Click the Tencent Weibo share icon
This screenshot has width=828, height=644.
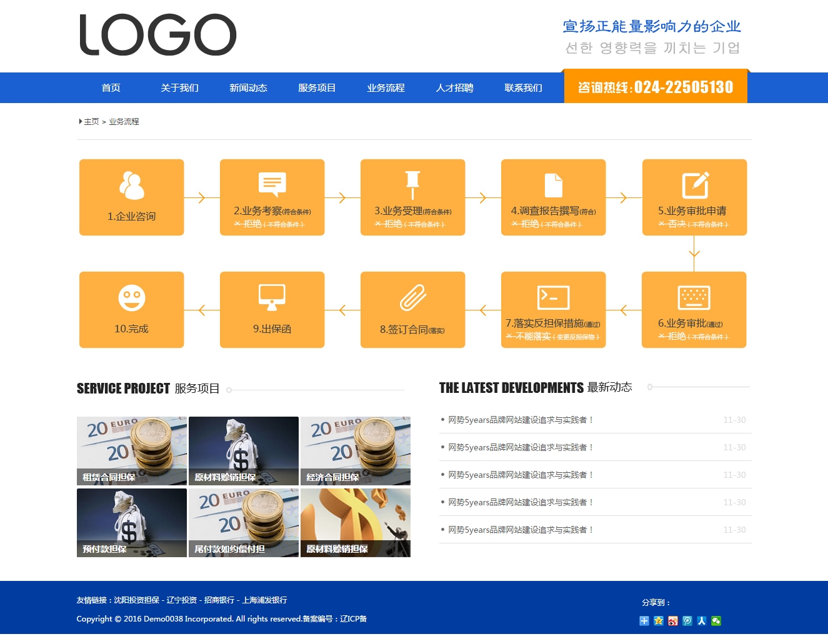[x=687, y=621]
